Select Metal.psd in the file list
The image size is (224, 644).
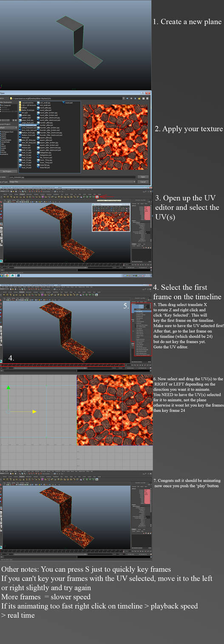click(24, 137)
